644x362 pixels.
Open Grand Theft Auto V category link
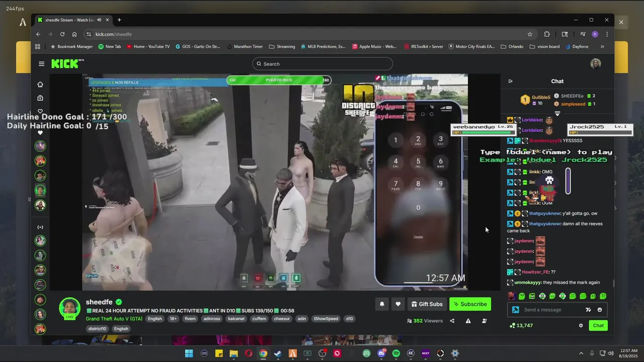[x=114, y=319]
